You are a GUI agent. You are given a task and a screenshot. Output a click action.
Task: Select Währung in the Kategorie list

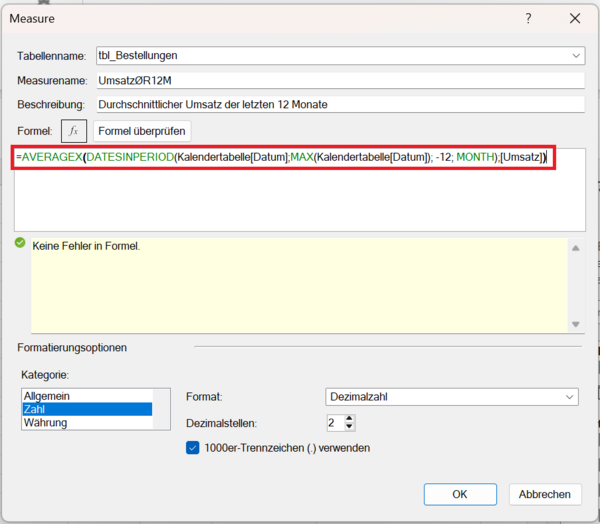point(46,423)
